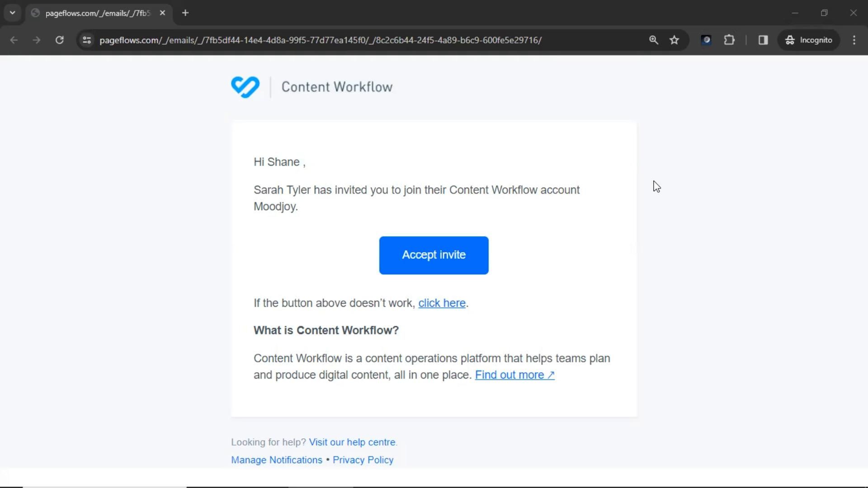Select the pageflows.com emails tab
868x488 pixels.
(97, 13)
